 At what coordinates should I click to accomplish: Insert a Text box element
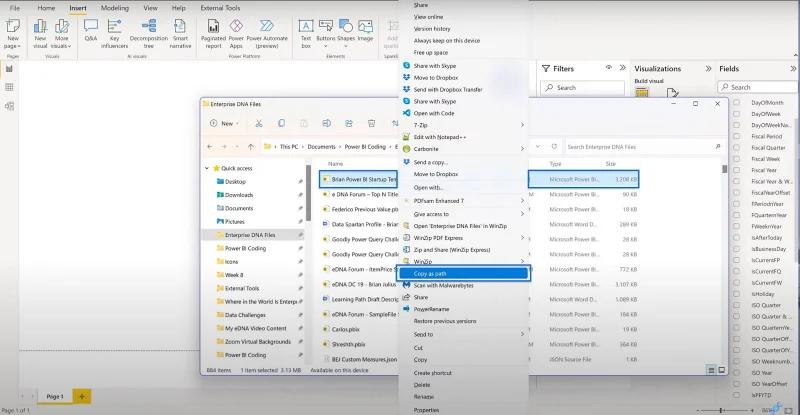tap(306, 26)
